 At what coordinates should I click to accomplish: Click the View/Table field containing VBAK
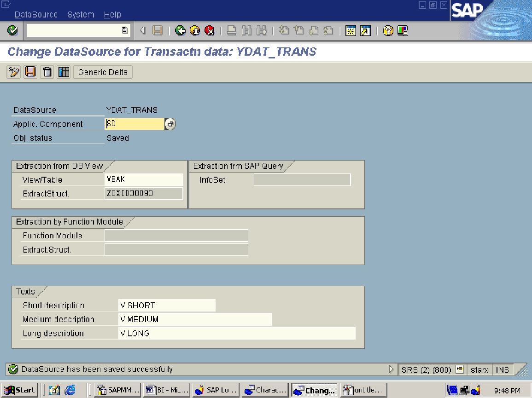click(x=144, y=179)
